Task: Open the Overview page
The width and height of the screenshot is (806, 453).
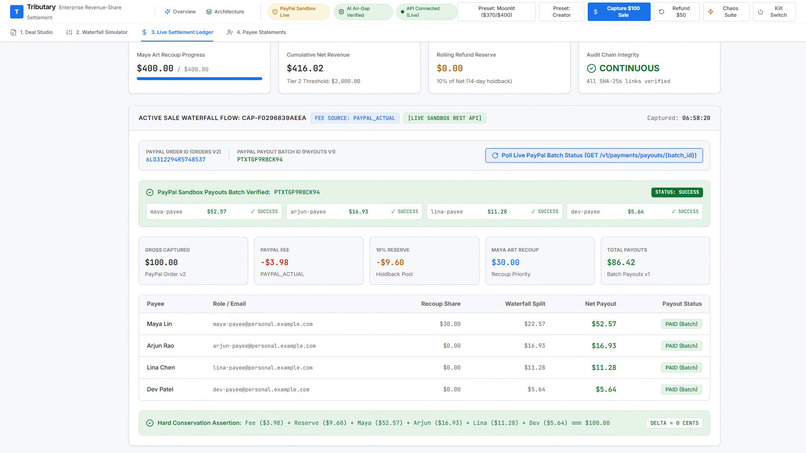Action: 180,11
